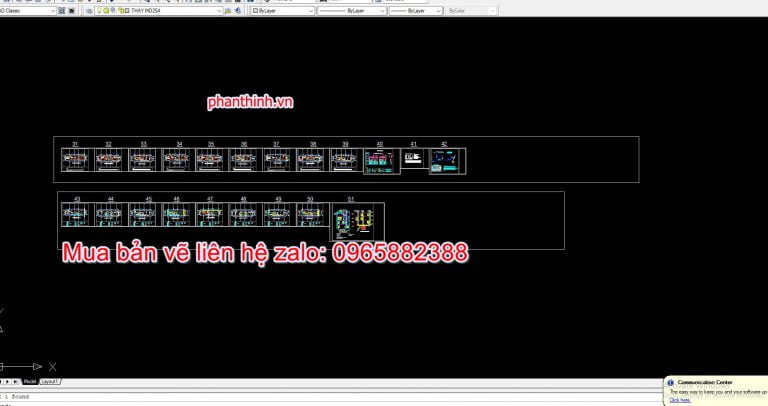Click the 'Click here' link in notification
Image resolution: width=768 pixels, height=406 pixels.
point(680,400)
